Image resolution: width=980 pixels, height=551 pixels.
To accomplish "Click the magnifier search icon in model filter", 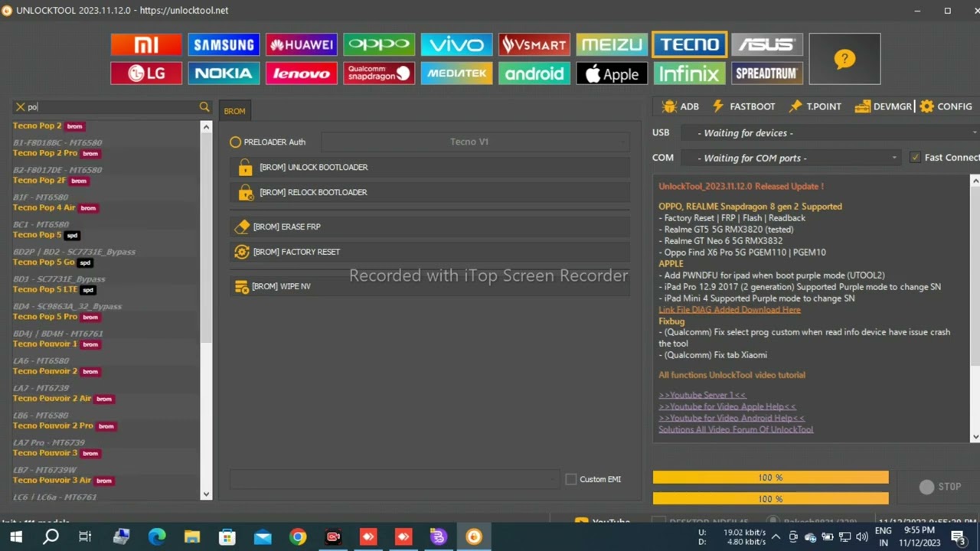I will point(204,107).
